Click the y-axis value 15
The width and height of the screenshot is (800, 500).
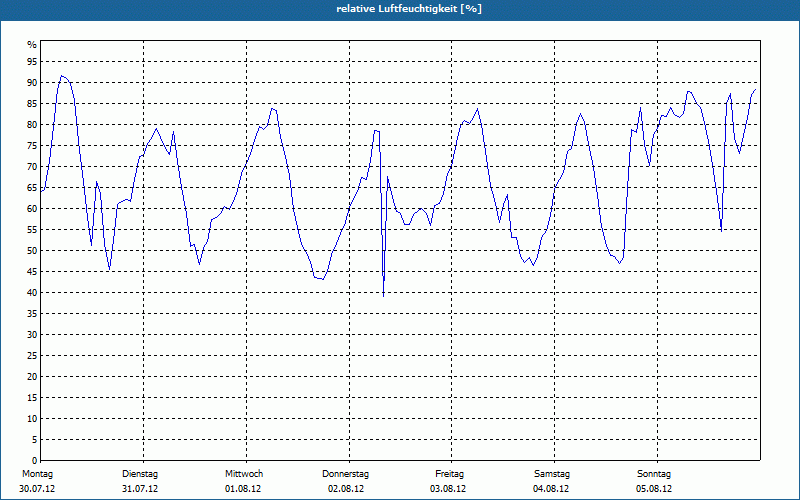32,397
